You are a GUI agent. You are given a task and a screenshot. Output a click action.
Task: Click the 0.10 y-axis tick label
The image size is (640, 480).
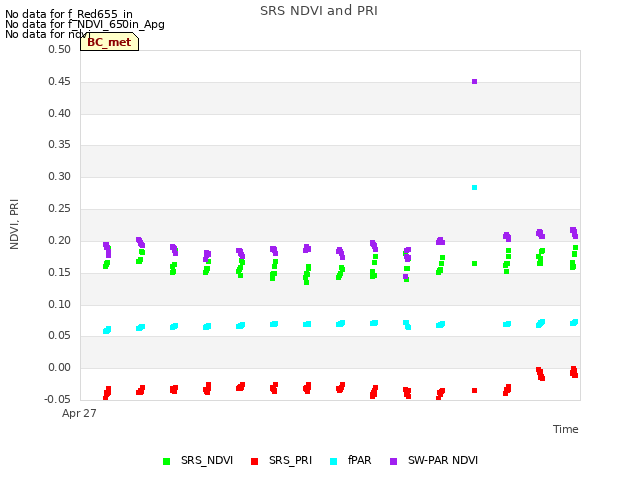pos(59,304)
